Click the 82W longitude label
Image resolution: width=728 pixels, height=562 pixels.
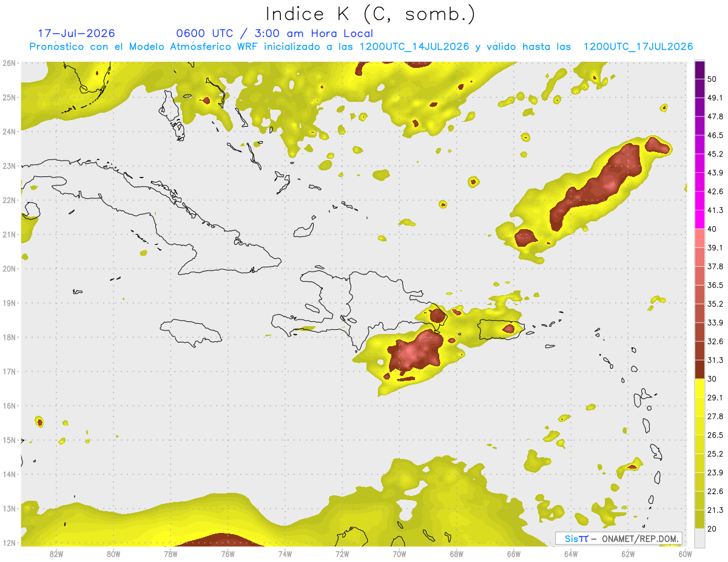56,554
